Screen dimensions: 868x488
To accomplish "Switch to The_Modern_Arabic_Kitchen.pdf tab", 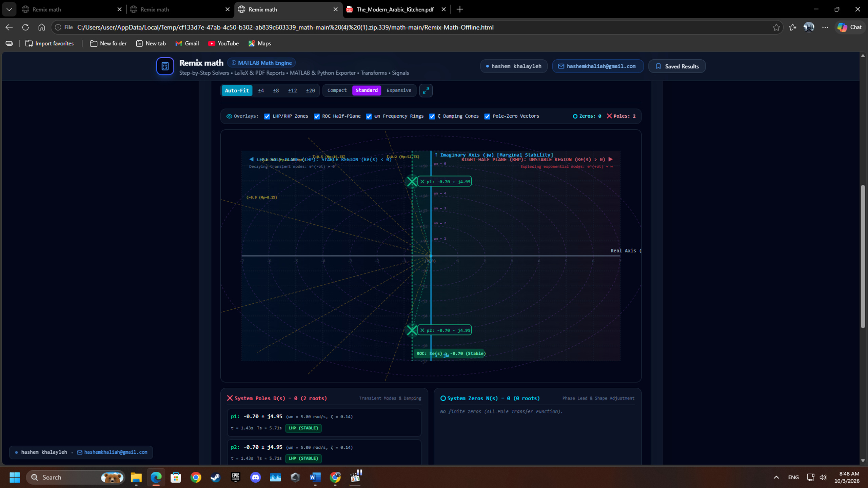I will pyautogui.click(x=395, y=9).
